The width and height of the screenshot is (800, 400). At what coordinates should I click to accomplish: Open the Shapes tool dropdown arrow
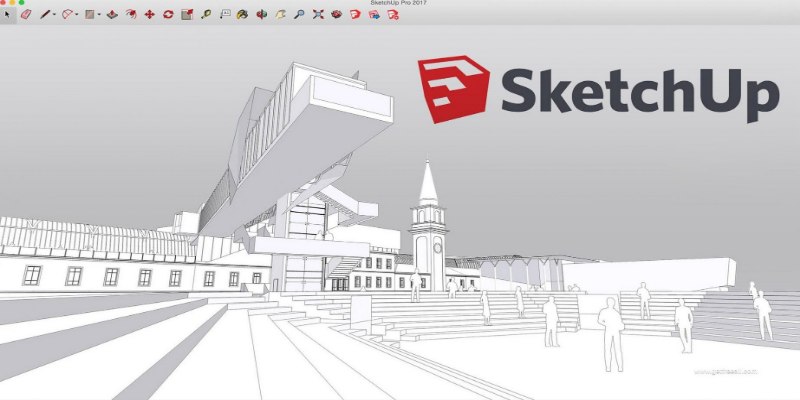pos(99,15)
